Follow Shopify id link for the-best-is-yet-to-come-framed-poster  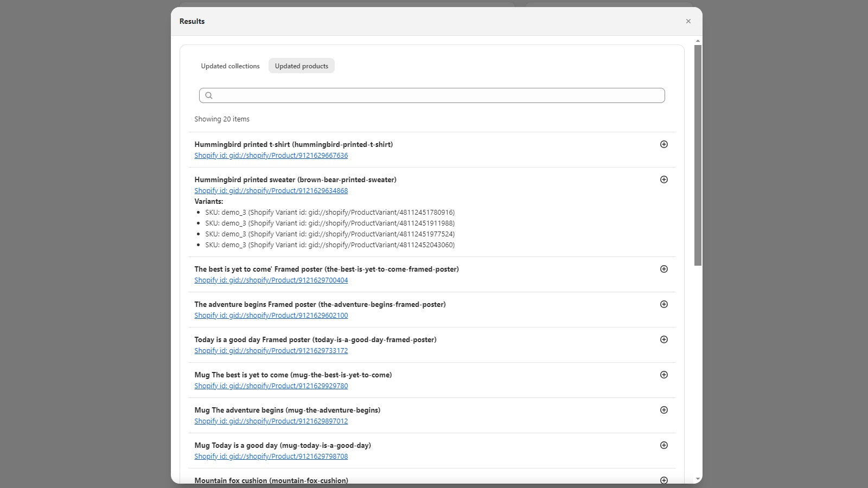point(271,280)
